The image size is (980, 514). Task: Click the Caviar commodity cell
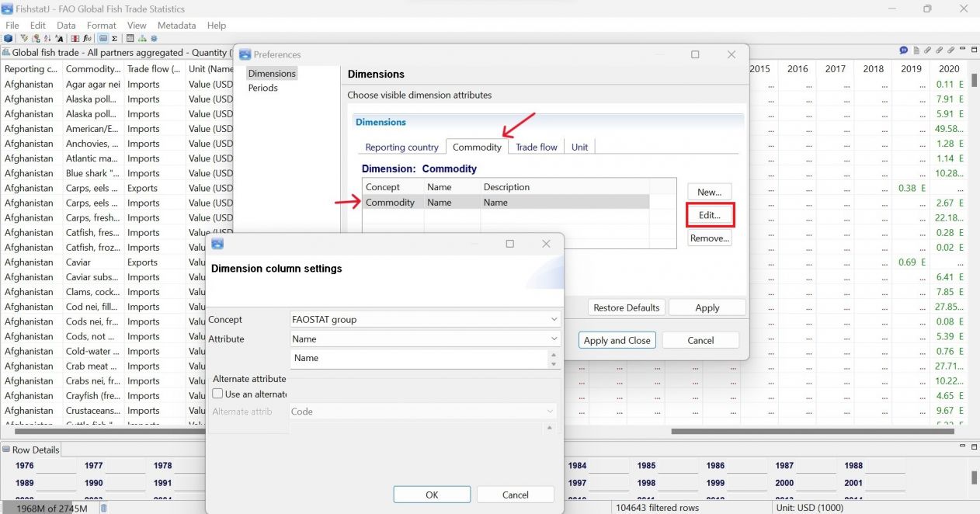[x=93, y=262]
